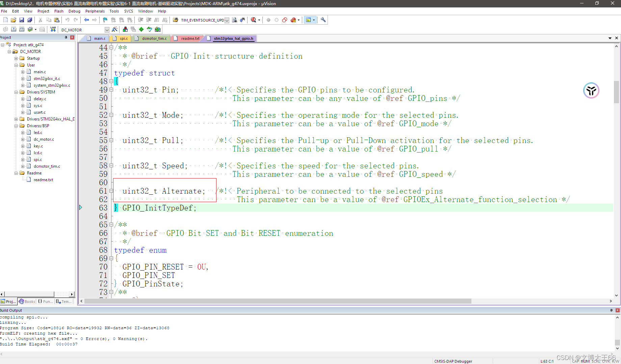
Task: Select readme.txt in the project tree
Action: click(x=43, y=180)
